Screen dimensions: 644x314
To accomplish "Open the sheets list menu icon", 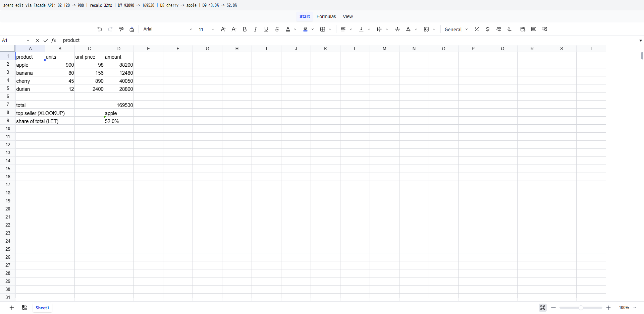I will (x=24, y=308).
